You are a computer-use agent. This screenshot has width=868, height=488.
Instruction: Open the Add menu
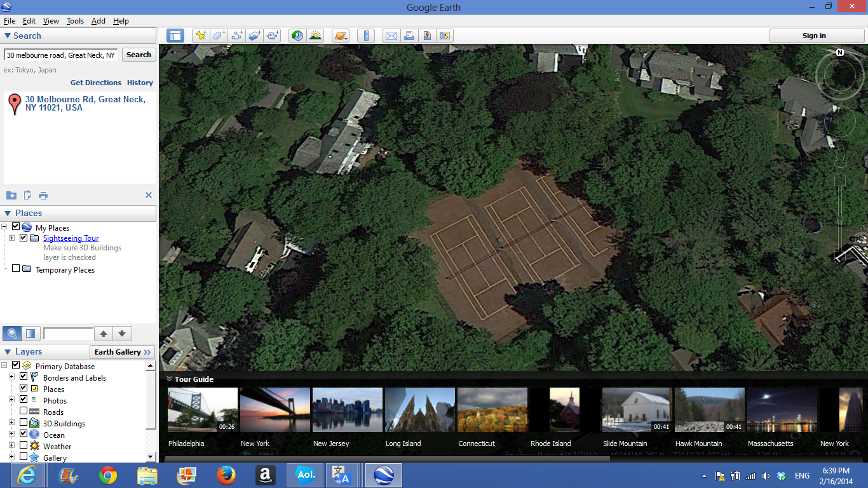pyautogui.click(x=98, y=21)
